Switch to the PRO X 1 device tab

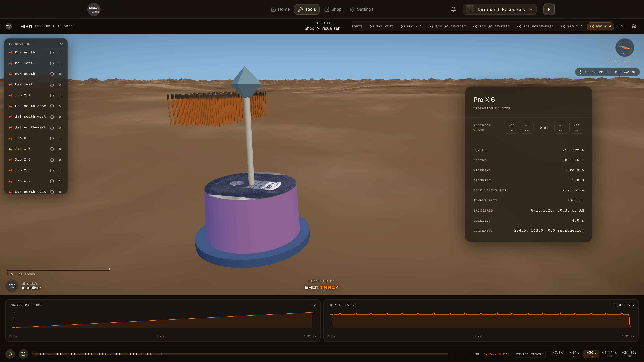click(x=411, y=26)
